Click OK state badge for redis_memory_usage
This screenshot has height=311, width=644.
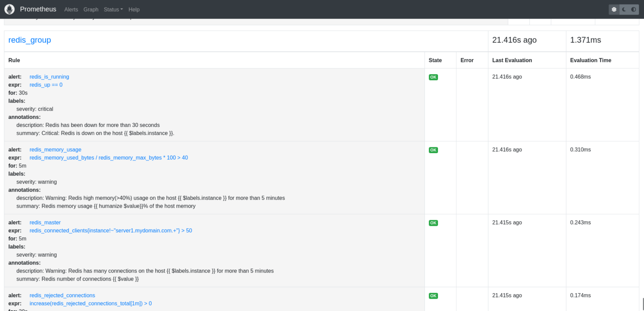click(x=433, y=150)
